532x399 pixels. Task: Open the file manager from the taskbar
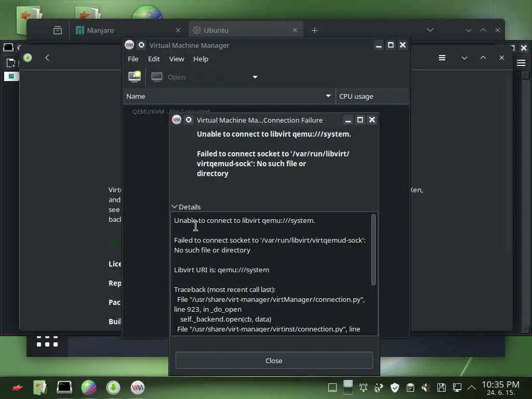click(x=40, y=388)
